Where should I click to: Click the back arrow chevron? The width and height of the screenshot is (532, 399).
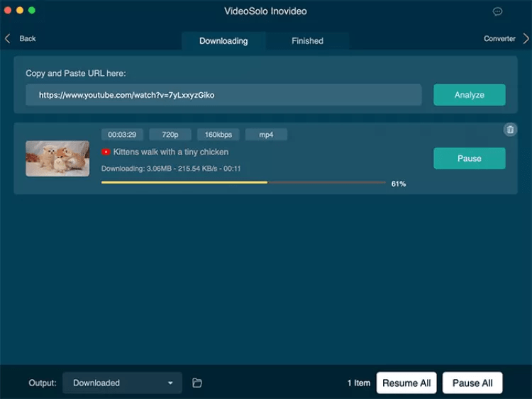point(8,38)
